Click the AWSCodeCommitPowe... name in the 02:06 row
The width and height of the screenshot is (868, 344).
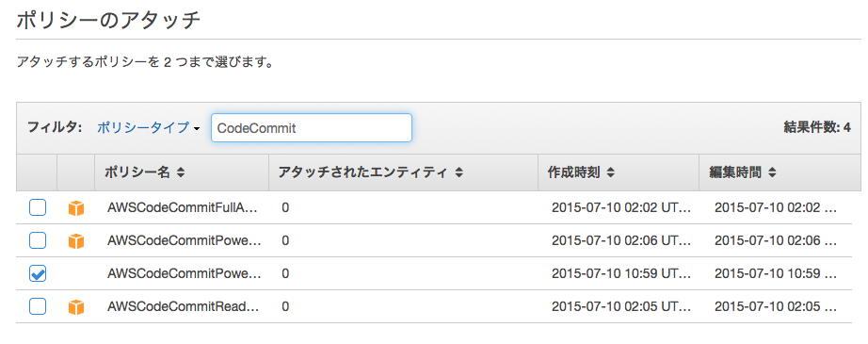(184, 240)
